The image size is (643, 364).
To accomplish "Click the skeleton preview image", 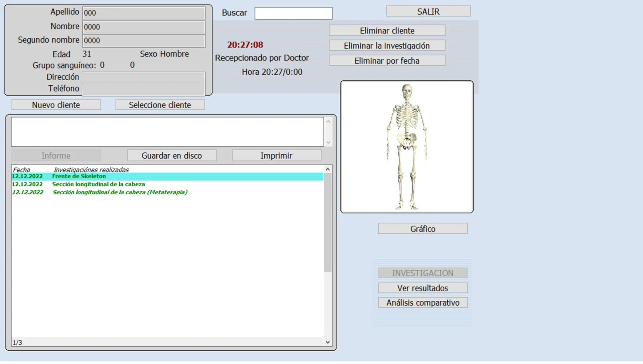I will pyautogui.click(x=406, y=147).
